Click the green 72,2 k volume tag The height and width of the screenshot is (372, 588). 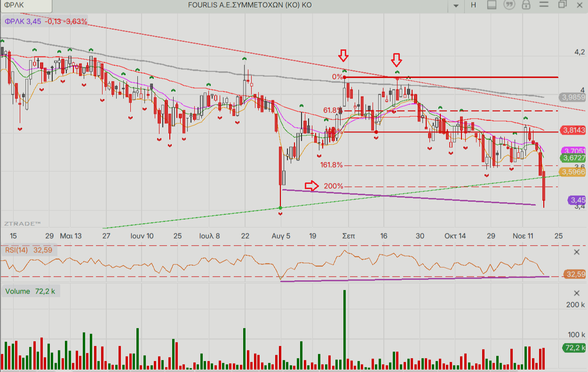pos(574,348)
